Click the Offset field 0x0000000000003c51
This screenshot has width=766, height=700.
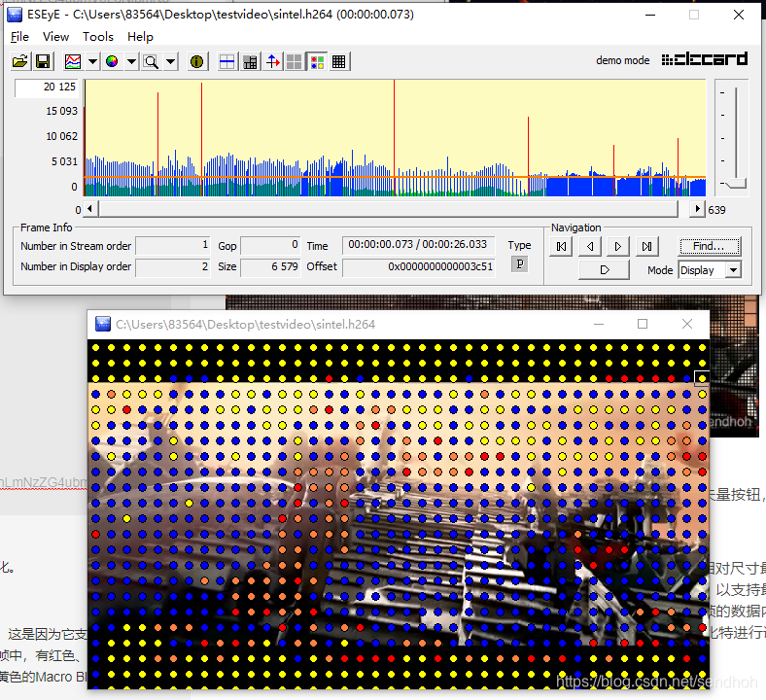coord(419,267)
